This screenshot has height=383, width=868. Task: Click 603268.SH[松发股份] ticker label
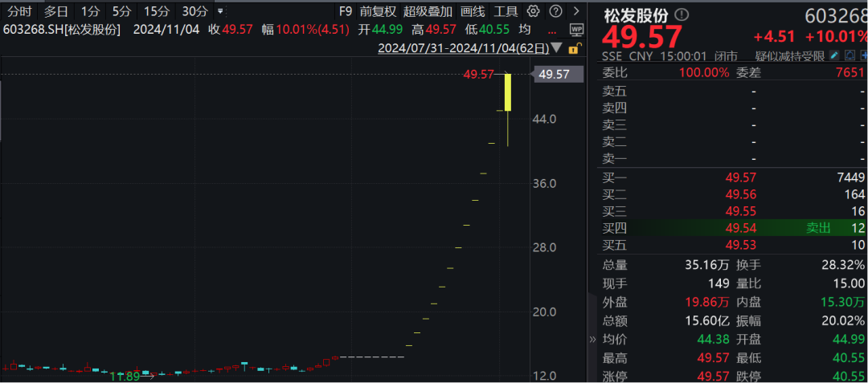tap(62, 30)
